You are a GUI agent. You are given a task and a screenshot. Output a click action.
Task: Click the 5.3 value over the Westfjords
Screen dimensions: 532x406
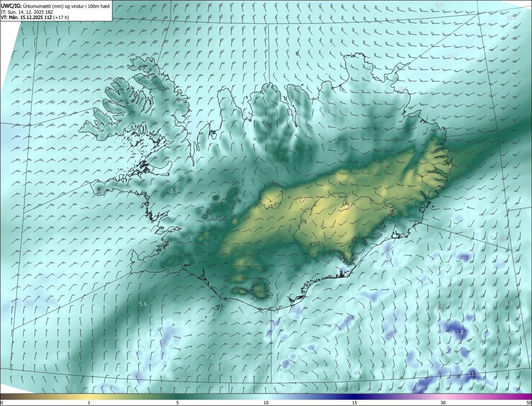pos(127,103)
